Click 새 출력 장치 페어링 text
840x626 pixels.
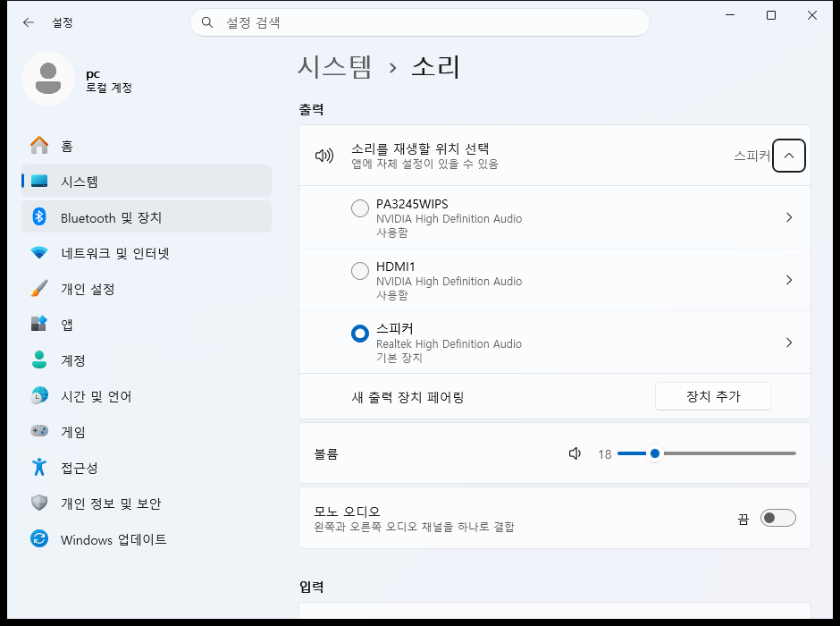407,397
